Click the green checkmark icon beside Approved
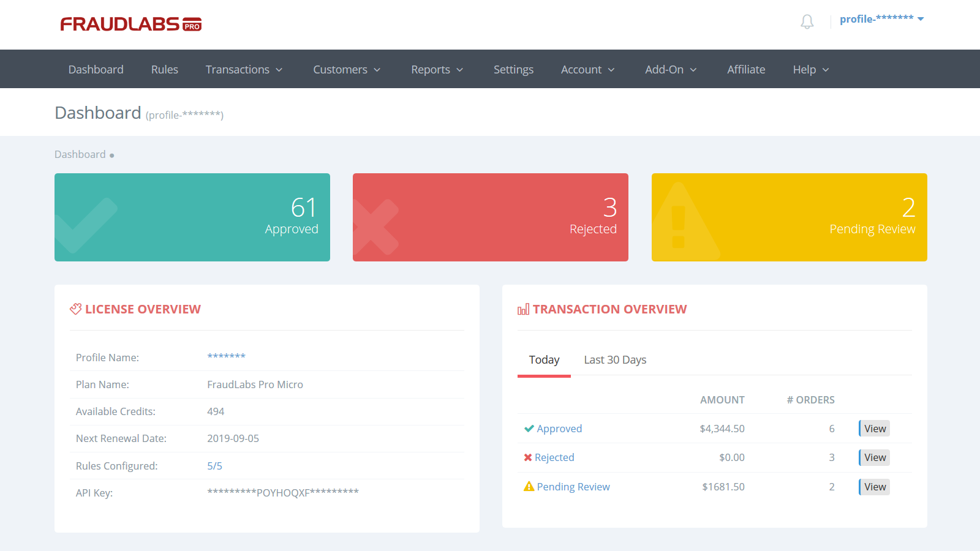 pos(529,429)
